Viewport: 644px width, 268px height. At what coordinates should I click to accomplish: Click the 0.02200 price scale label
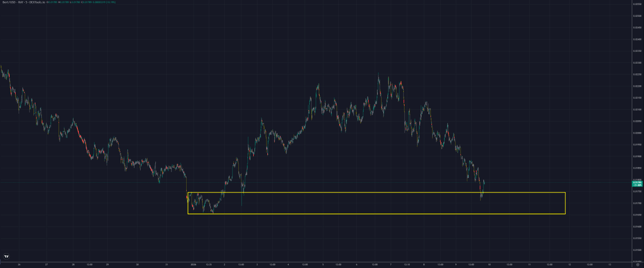pyautogui.click(x=637, y=86)
